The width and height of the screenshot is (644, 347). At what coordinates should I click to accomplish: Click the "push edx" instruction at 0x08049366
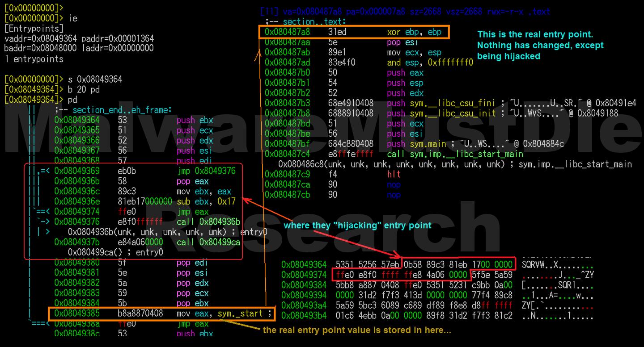tap(195, 141)
